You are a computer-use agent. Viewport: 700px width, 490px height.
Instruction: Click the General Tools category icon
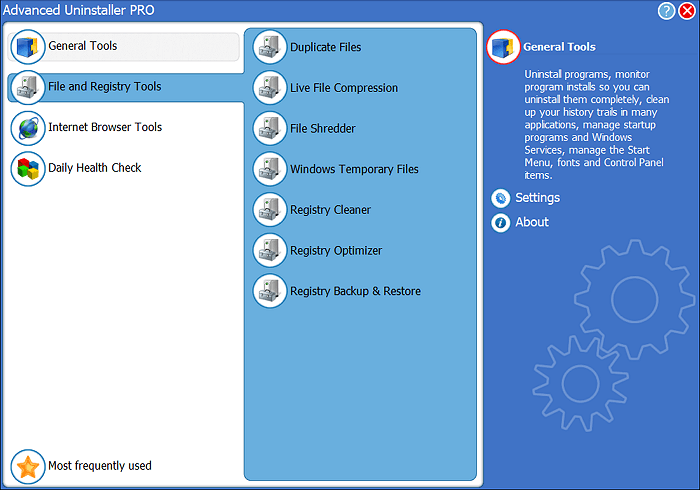28,47
